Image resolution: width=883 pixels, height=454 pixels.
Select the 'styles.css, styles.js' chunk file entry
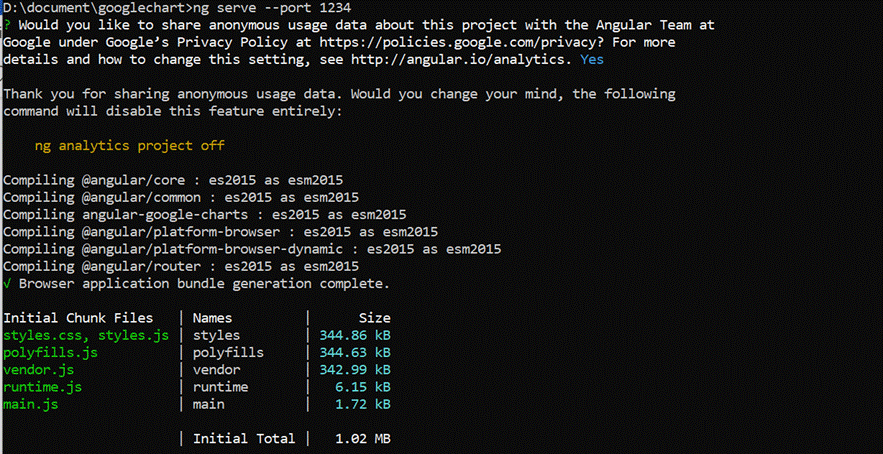click(86, 336)
